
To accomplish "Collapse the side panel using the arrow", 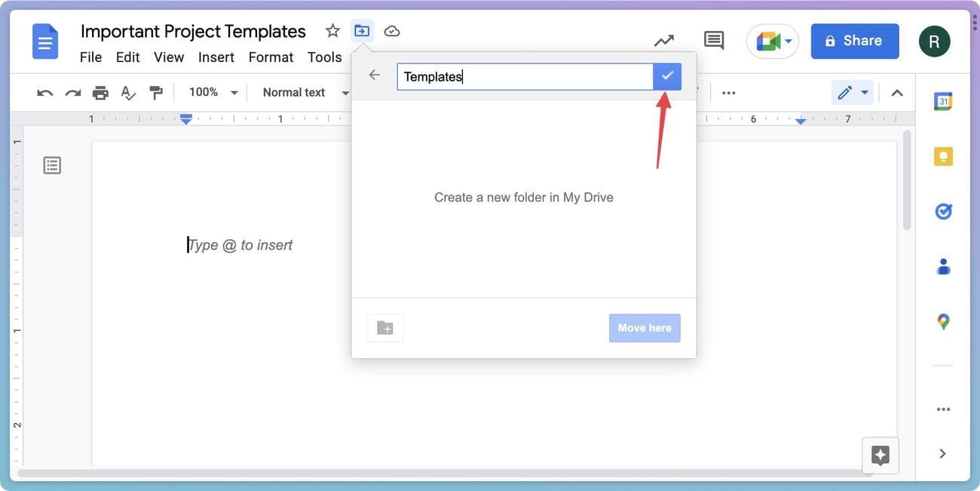I will [942, 453].
